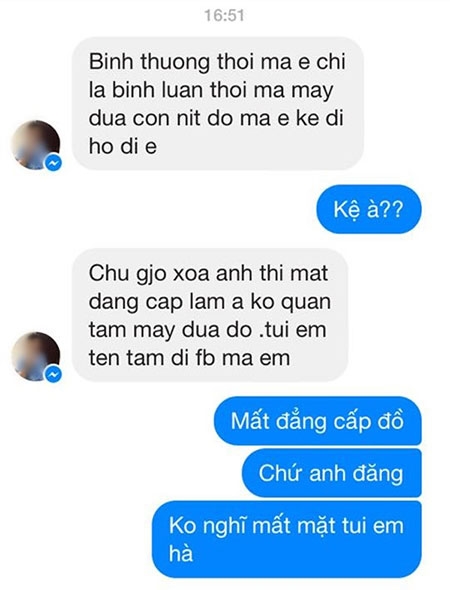Tap the "Ko nghĩ mất mặt tui em" bubble
Image resolution: width=450 pixels, height=590 pixels.
pyautogui.click(x=287, y=539)
